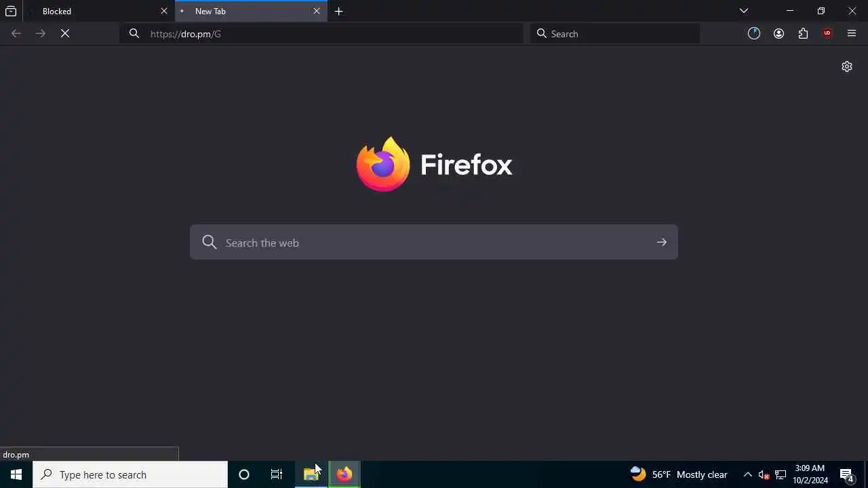This screenshot has height=488, width=868.
Task: Open the circular gauge icon left of account
Action: pos(754,33)
